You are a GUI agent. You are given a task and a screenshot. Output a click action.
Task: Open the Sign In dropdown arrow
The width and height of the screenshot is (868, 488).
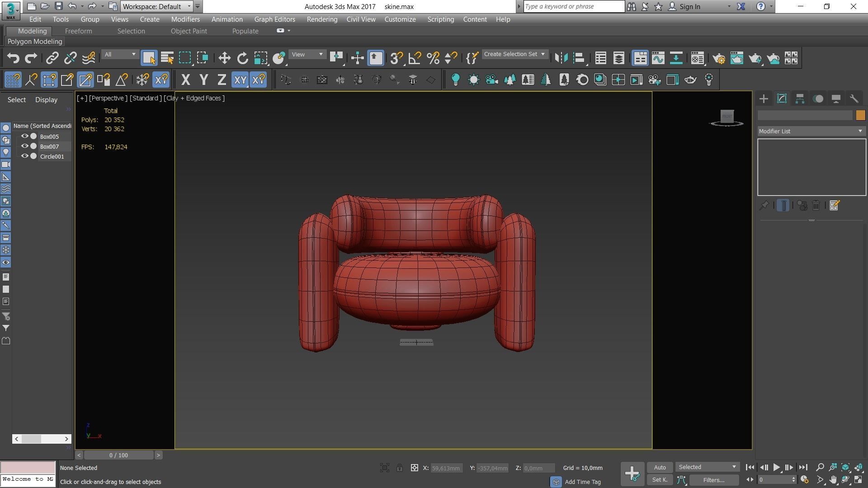(x=729, y=6)
